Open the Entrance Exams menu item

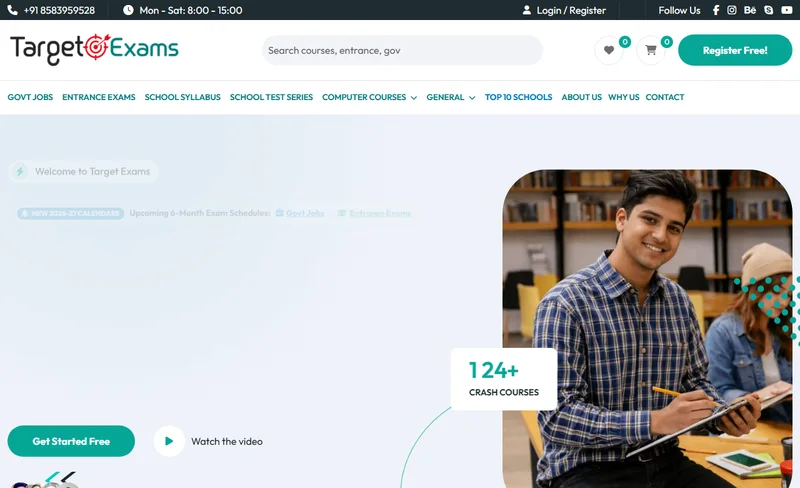99,97
